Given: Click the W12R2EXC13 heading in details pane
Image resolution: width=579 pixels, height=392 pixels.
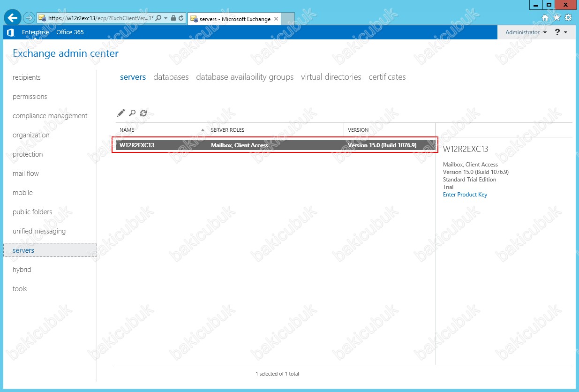Looking at the screenshot, I should (466, 149).
